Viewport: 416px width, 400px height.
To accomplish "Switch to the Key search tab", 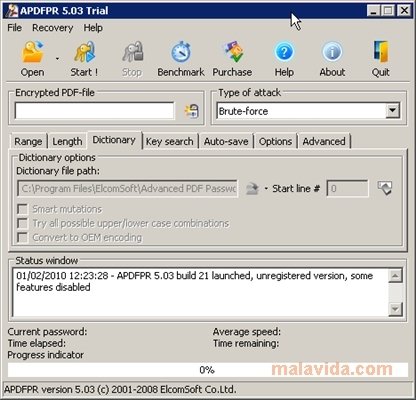I will tap(170, 141).
